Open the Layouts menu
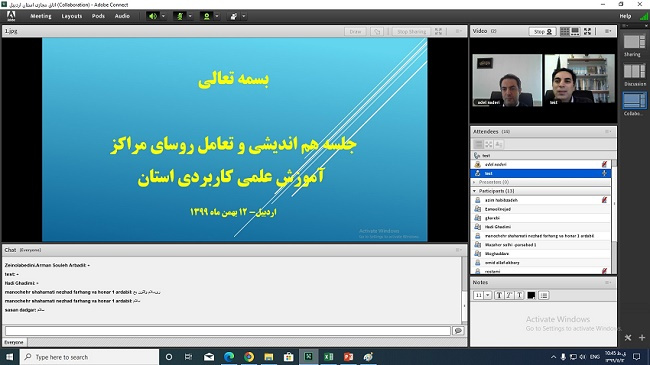The height and width of the screenshot is (365, 650). (x=72, y=16)
